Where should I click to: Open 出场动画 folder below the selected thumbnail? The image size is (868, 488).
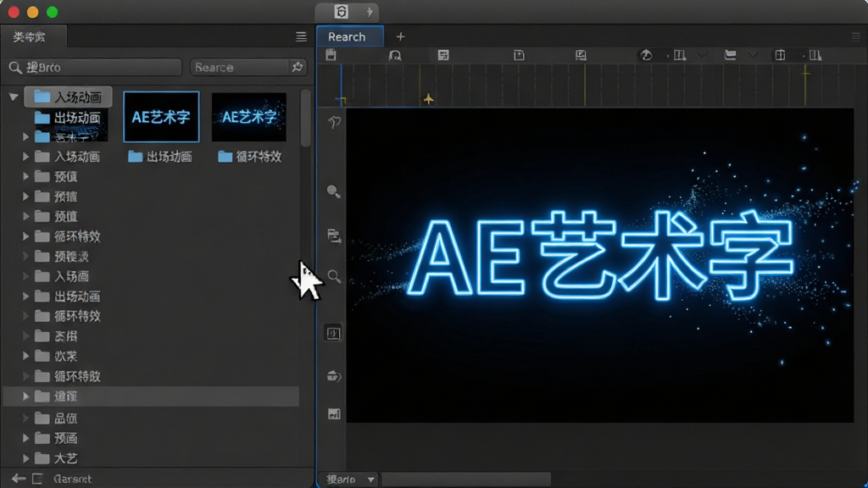pos(160,157)
